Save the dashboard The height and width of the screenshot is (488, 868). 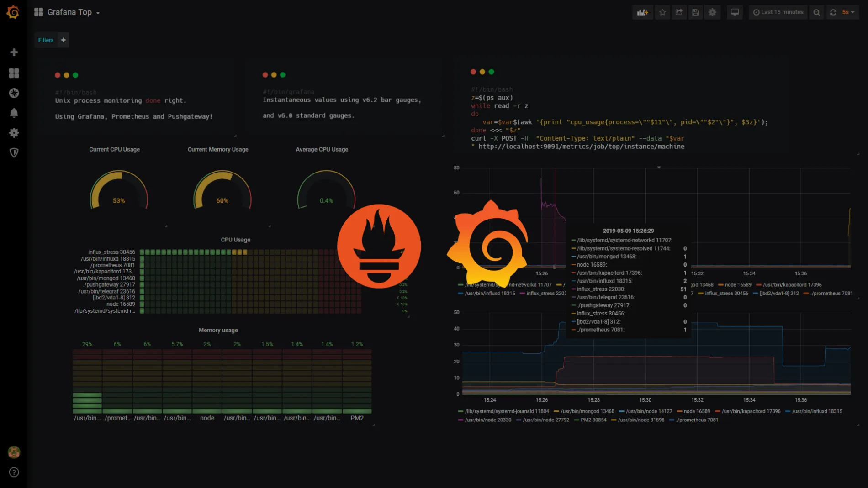[695, 12]
